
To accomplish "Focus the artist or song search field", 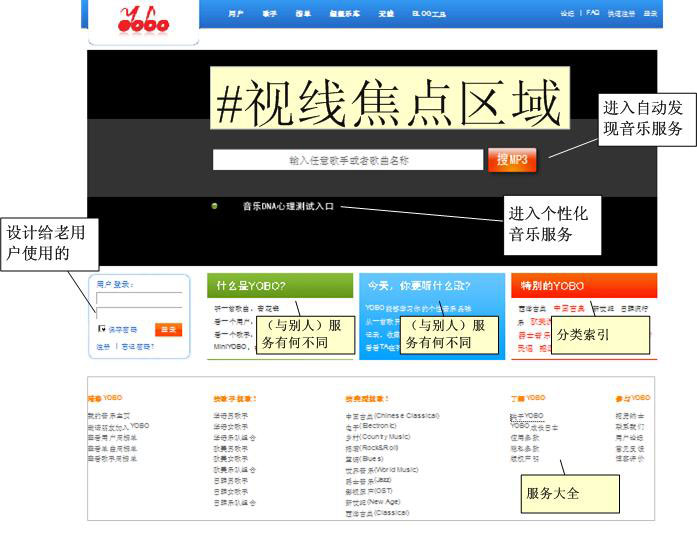I will coord(348,160).
